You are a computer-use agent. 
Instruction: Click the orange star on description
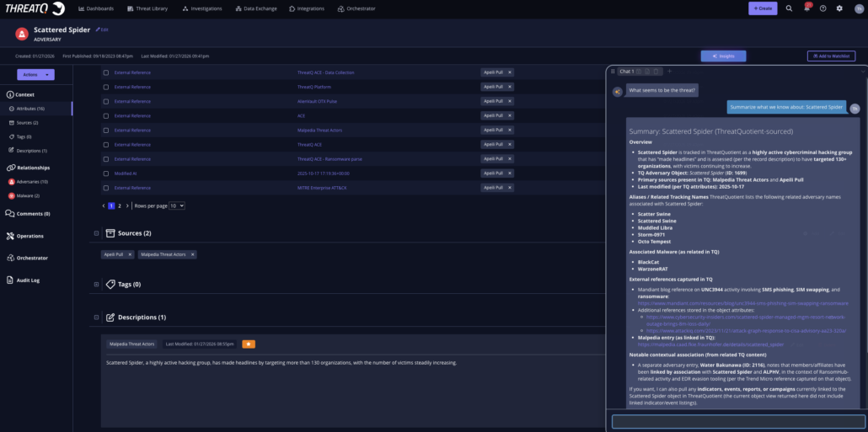coord(249,344)
